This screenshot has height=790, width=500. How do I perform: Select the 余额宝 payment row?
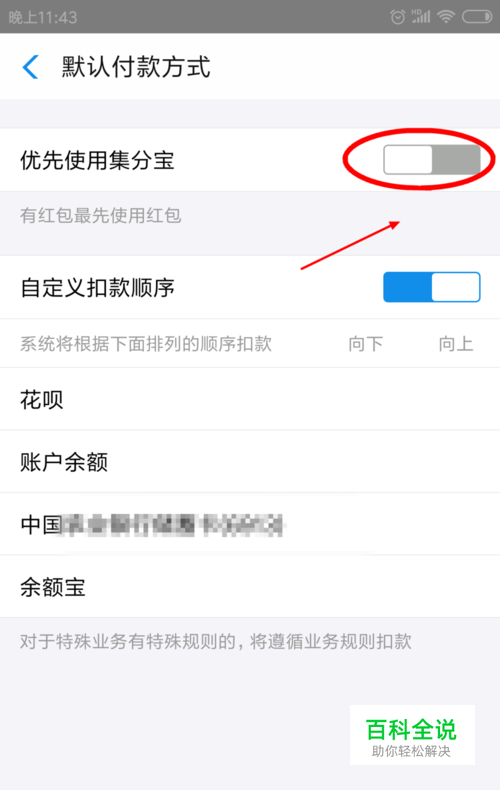[x=250, y=587]
